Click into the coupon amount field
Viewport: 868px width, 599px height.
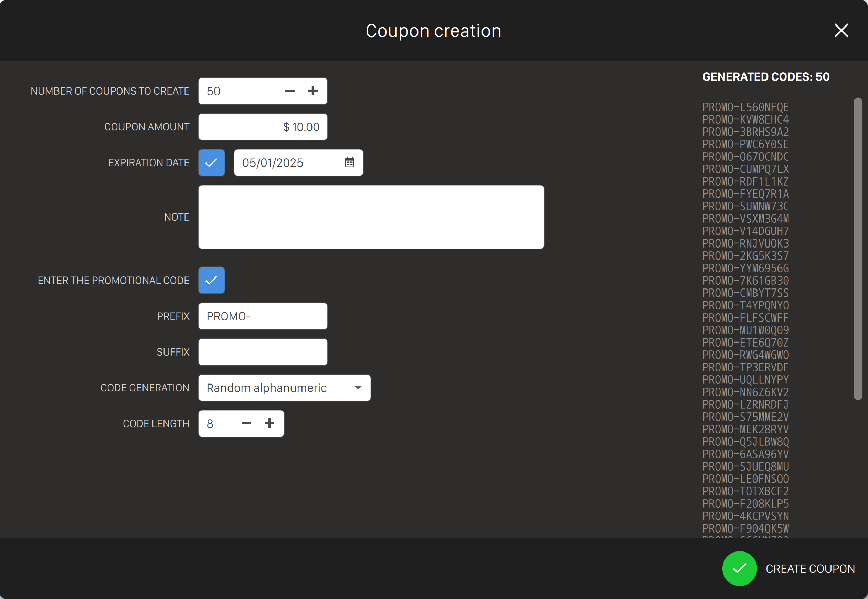coord(263,127)
